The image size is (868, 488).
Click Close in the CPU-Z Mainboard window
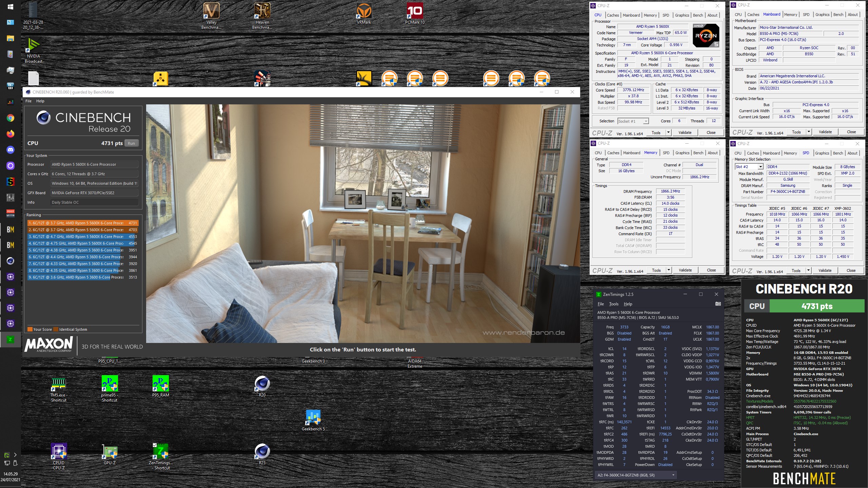tap(851, 132)
